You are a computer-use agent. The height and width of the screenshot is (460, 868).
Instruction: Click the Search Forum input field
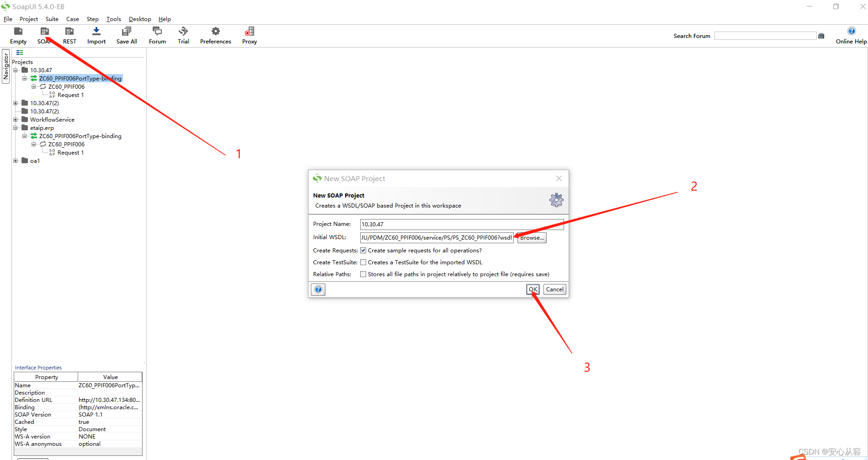(x=765, y=36)
